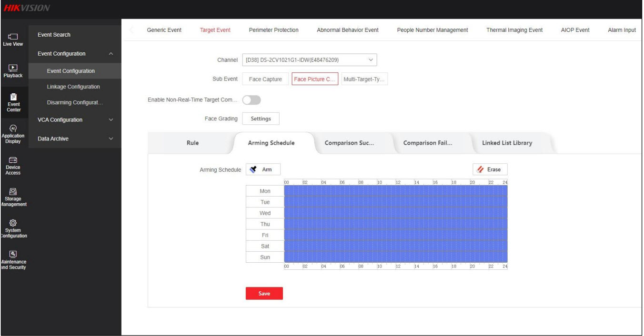The width and height of the screenshot is (644, 336).
Task: Select the Face Capture sub event
Action: (x=265, y=79)
